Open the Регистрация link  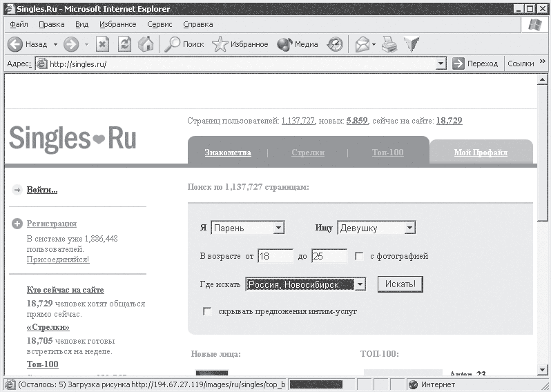(x=52, y=224)
